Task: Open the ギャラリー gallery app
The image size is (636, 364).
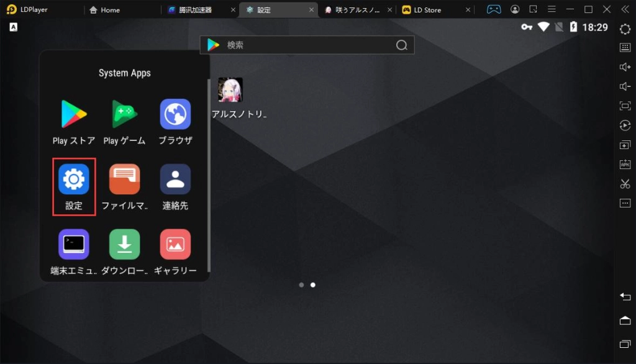Action: (175, 252)
